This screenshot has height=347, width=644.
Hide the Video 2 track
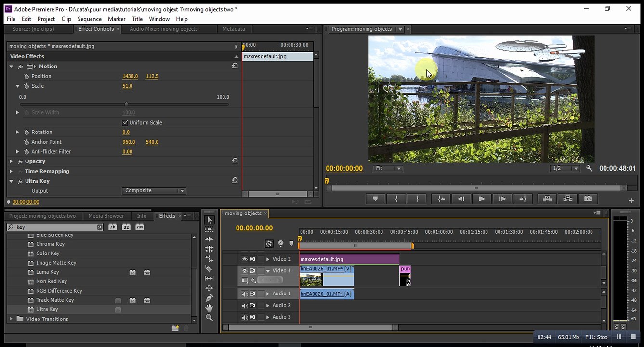(244, 259)
